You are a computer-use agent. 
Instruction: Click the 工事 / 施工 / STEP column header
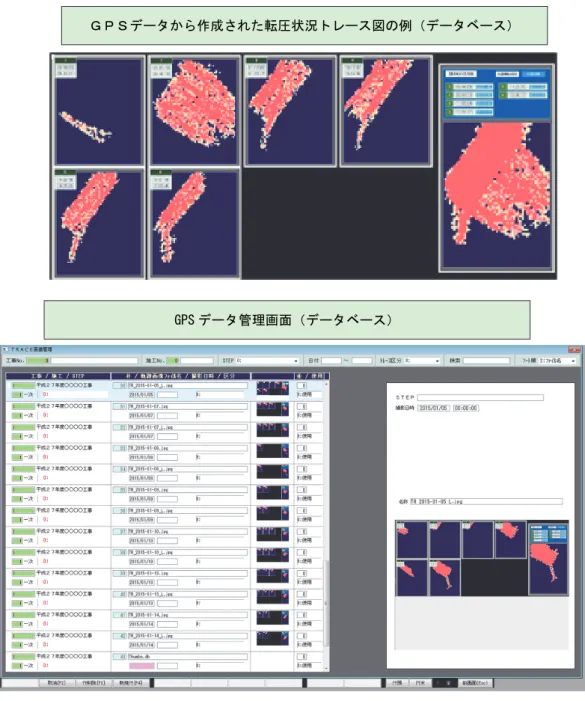(x=58, y=376)
